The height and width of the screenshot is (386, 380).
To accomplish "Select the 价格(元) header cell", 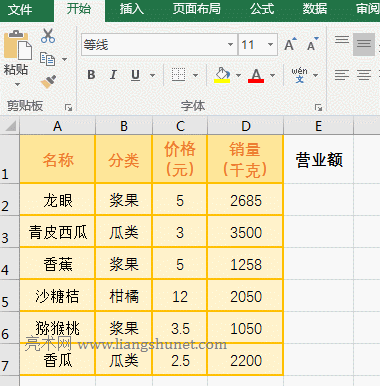I will (180, 159).
